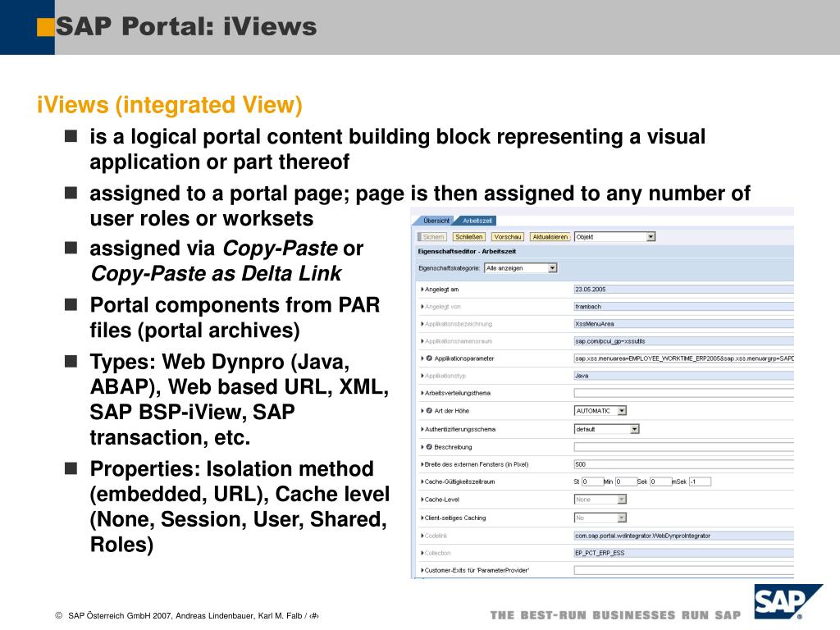
Task: Click the 'sap.com/pcui_gp~xssutils' namespace value
Action: pos(683,341)
